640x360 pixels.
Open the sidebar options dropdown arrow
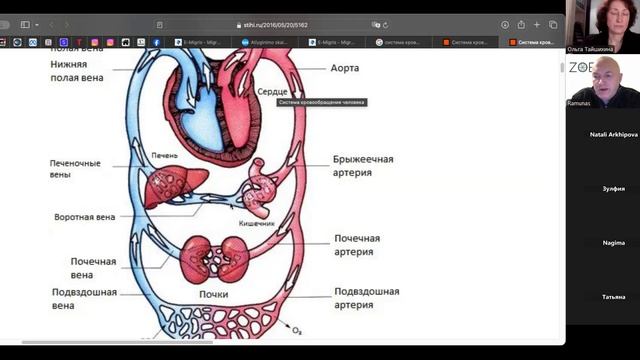[37, 25]
